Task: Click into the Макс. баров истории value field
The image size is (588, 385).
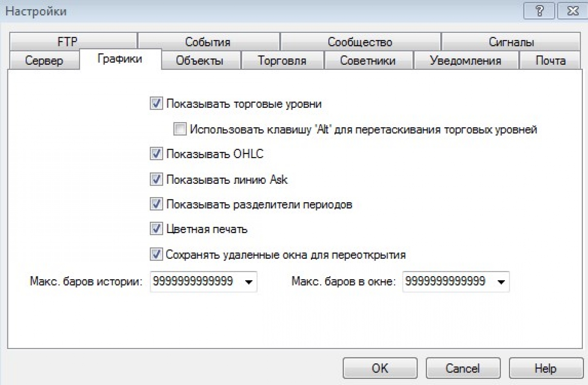Action: (x=193, y=282)
